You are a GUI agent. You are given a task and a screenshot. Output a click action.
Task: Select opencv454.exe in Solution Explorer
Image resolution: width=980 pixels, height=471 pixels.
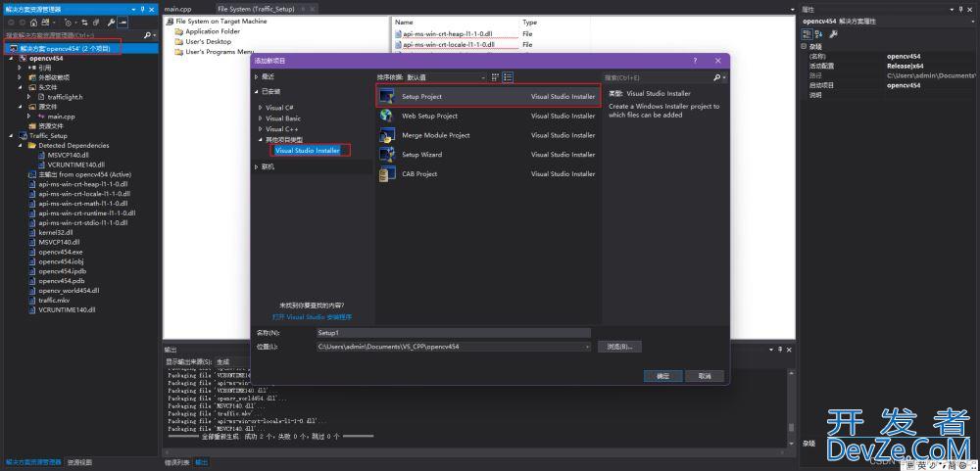click(x=60, y=252)
